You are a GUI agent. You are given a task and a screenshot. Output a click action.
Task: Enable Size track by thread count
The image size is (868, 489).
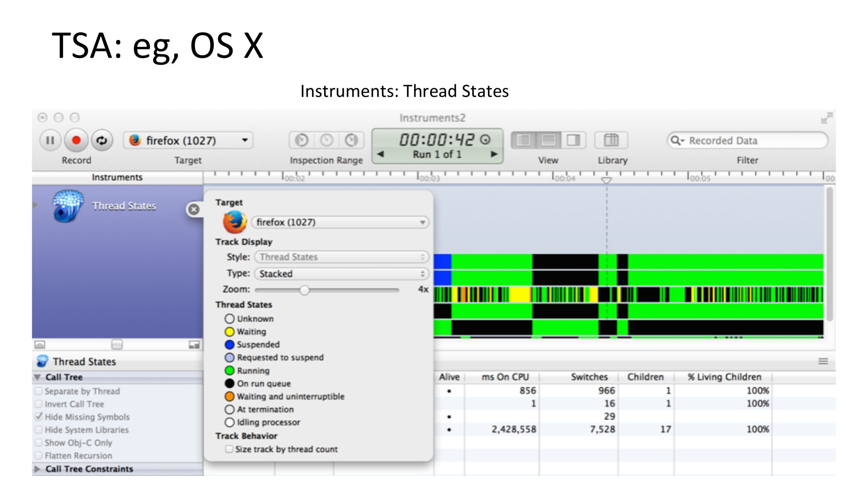point(229,449)
